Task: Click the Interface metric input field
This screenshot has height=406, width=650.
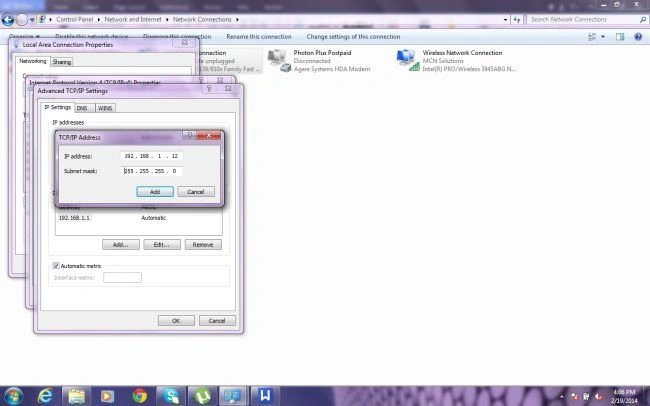Action: point(122,277)
